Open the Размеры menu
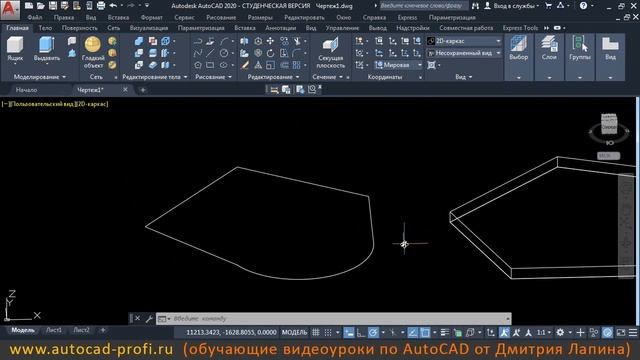This screenshot has width=640, height=360. pos(260,18)
